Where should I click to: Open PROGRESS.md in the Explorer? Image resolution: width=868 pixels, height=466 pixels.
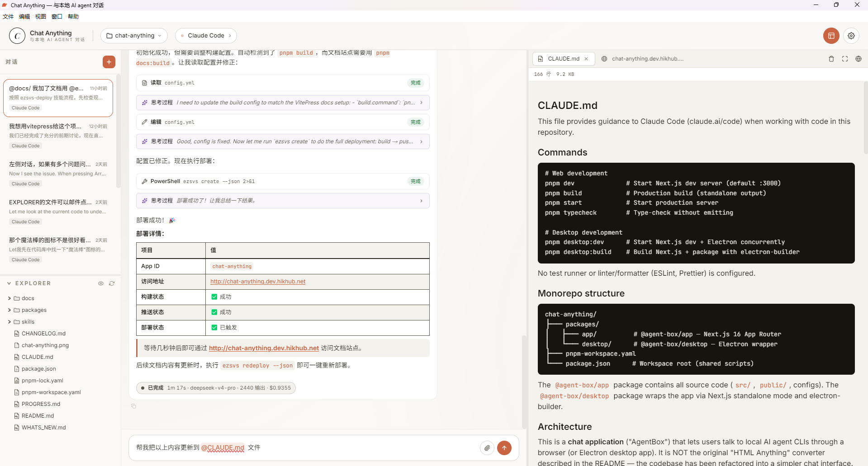point(41,404)
